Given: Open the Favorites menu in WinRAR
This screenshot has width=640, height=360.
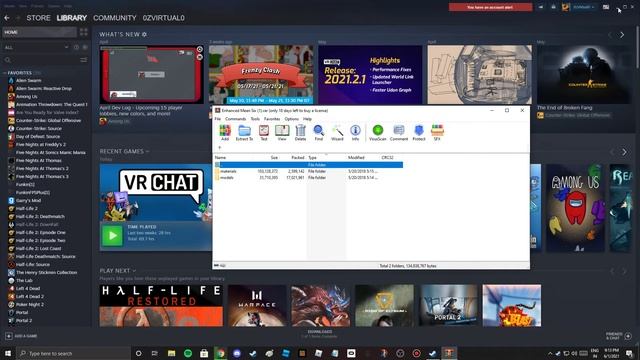Looking at the screenshot, I should 272,119.
